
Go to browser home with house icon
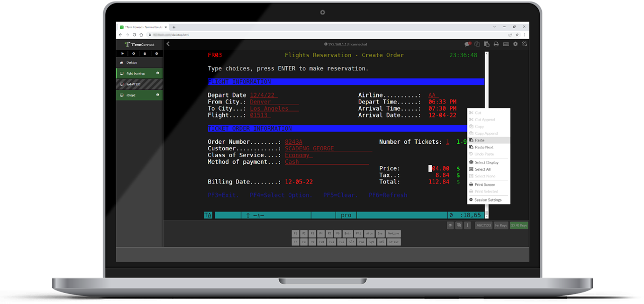(x=141, y=35)
